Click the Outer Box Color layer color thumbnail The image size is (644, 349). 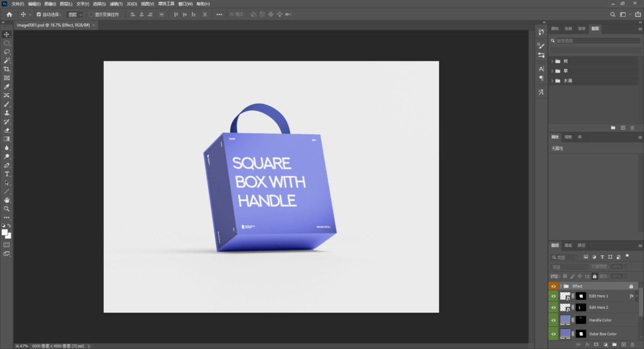pos(565,334)
